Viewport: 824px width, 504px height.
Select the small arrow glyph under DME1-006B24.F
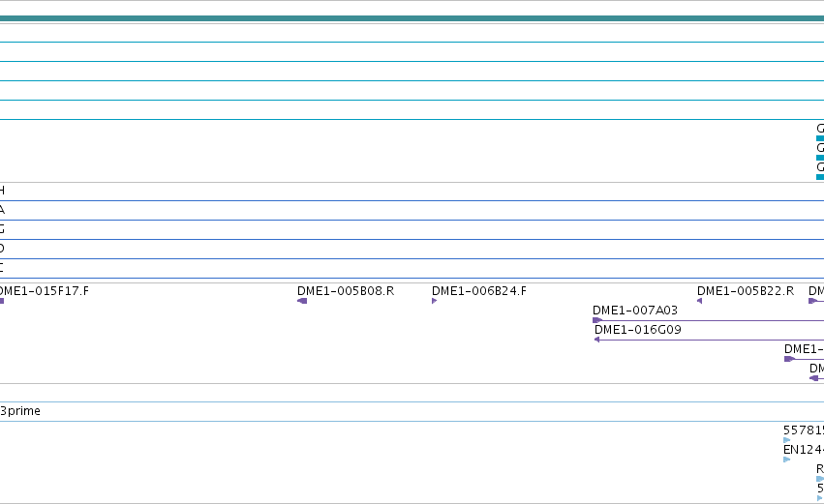click(x=434, y=301)
